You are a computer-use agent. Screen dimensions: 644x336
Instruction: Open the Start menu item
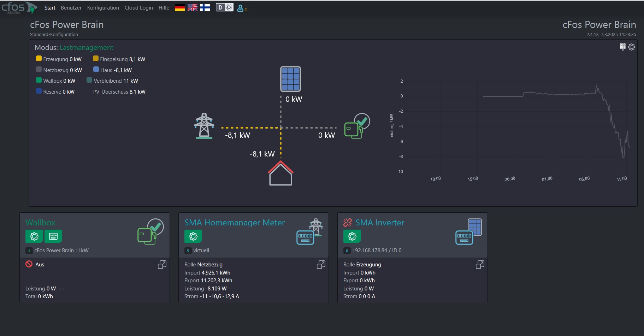(50, 8)
